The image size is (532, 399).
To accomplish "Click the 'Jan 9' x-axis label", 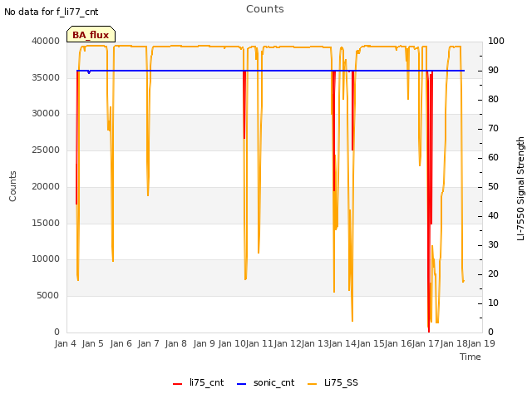I will coord(204,343).
